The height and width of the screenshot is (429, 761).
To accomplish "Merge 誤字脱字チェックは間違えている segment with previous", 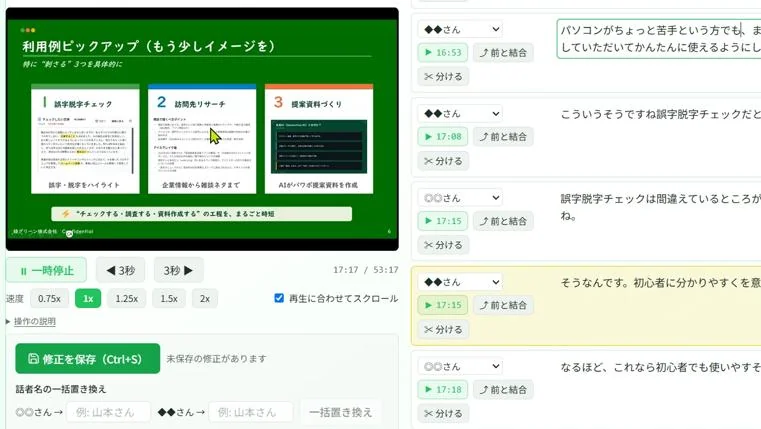I will pos(503,221).
